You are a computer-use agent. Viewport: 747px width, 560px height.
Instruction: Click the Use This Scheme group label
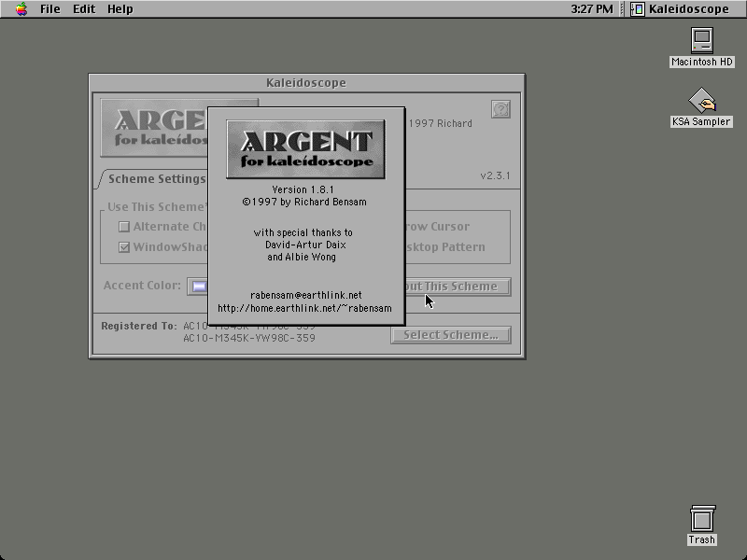[x=156, y=207]
